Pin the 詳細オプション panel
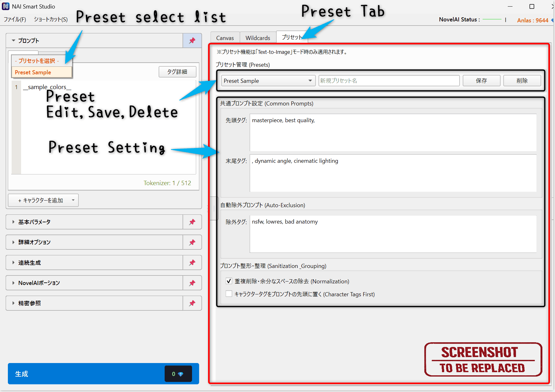Screen dimensions: 555x392 (192, 242)
